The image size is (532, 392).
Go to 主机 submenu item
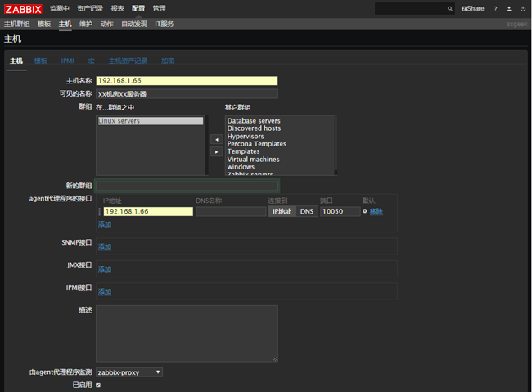click(x=65, y=24)
